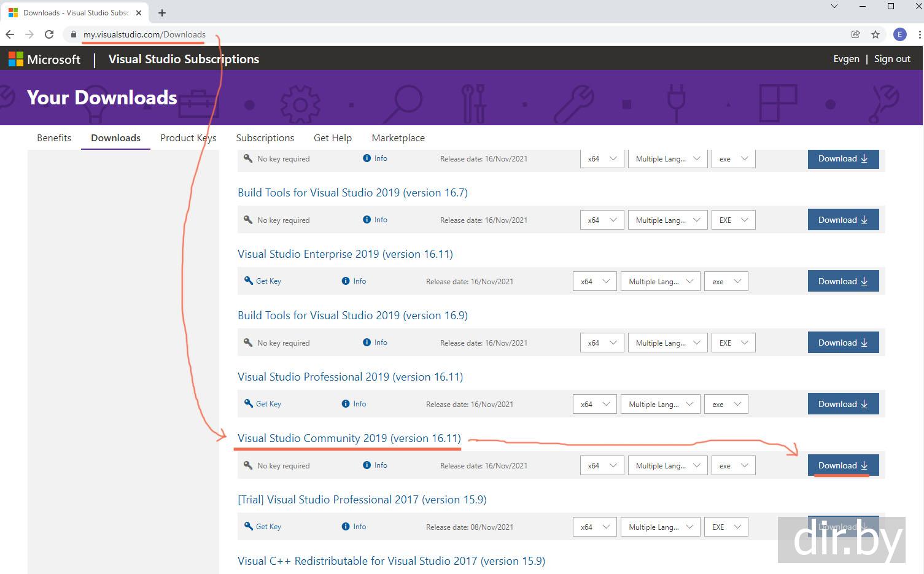The width and height of the screenshot is (924, 574).
Task: Go to the Marketplace tab
Action: pos(398,138)
